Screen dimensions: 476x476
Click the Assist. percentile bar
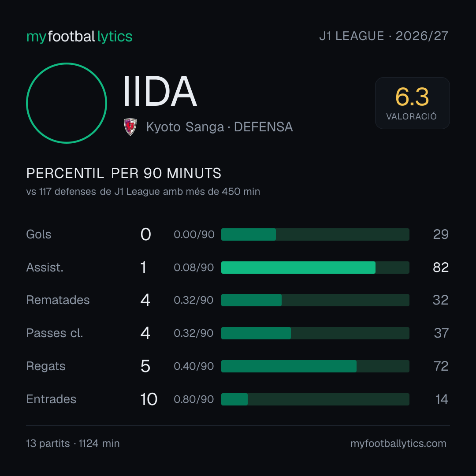coord(315,268)
